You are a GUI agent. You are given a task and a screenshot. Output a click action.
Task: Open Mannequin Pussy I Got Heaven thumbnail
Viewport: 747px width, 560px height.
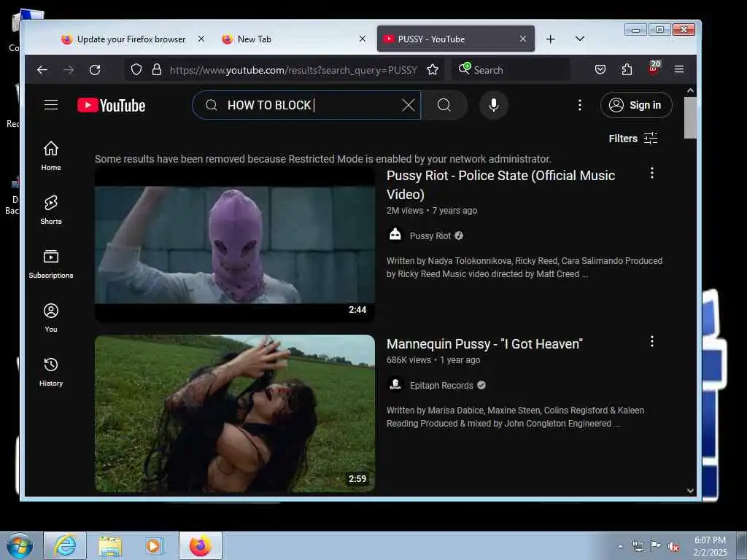tap(235, 413)
